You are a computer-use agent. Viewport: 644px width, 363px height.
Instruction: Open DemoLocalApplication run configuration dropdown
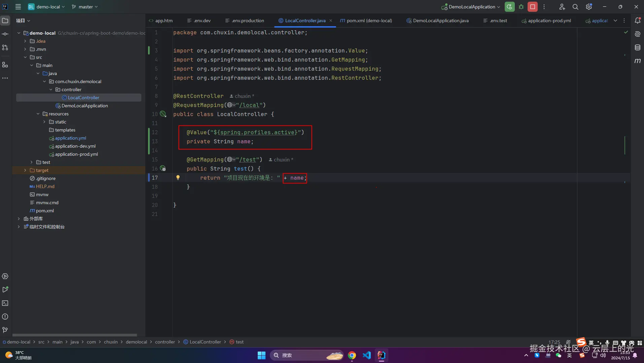[471, 7]
